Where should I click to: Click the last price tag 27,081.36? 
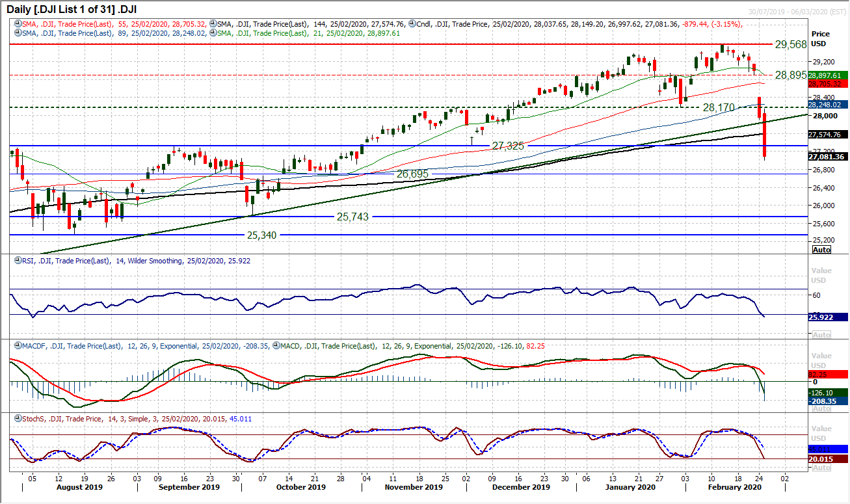tap(828, 157)
